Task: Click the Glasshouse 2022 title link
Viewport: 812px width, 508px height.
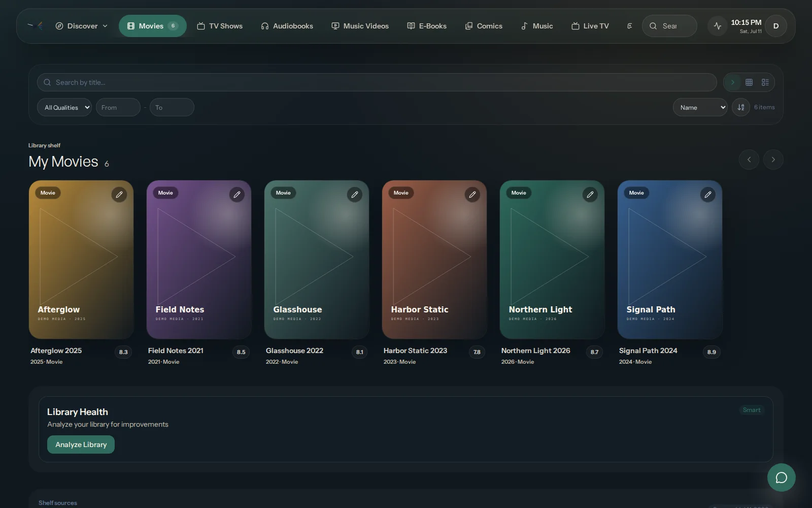Action: (294, 351)
